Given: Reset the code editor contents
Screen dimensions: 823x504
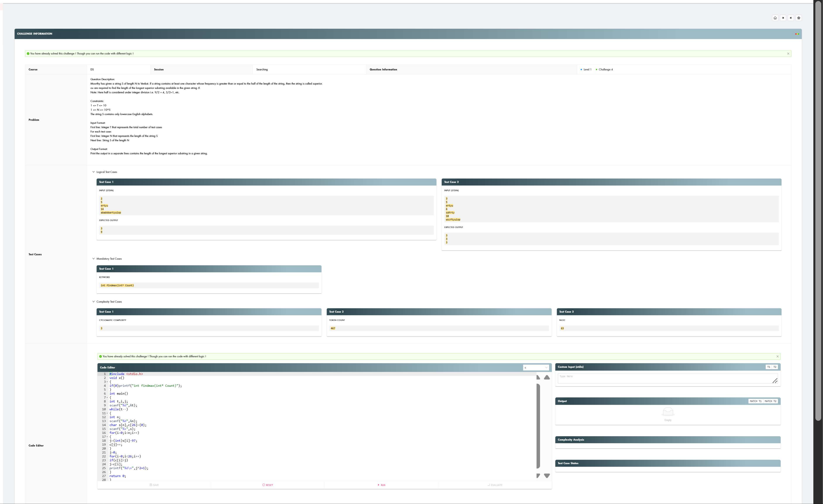Looking at the screenshot, I should pyautogui.click(x=268, y=485).
